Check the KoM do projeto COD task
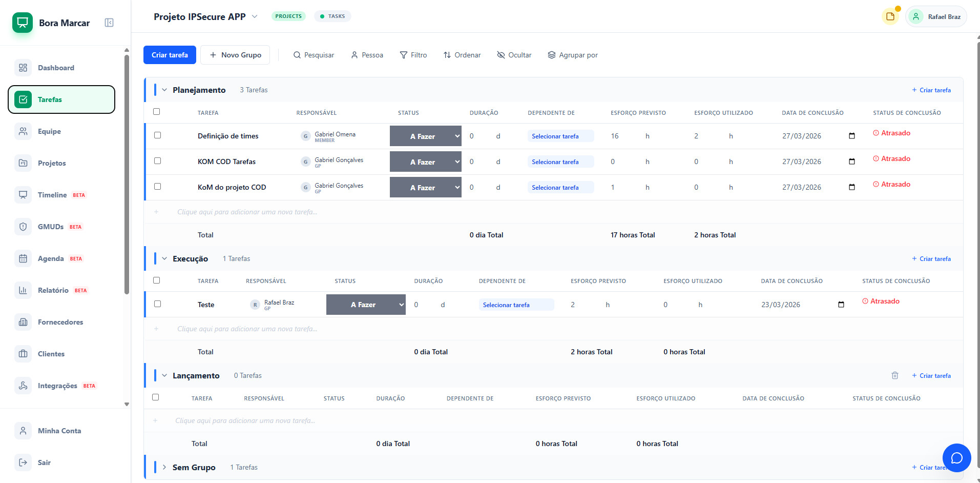This screenshot has height=483, width=980. 157,187
